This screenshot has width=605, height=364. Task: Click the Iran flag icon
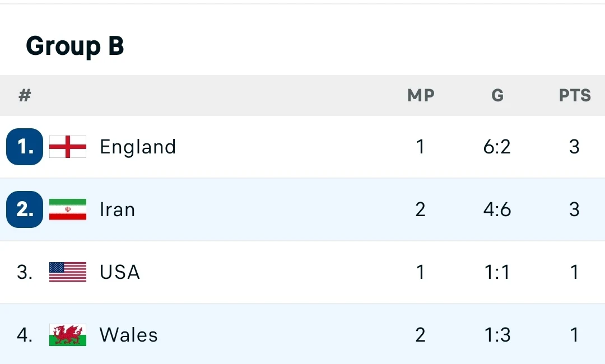[68, 209]
